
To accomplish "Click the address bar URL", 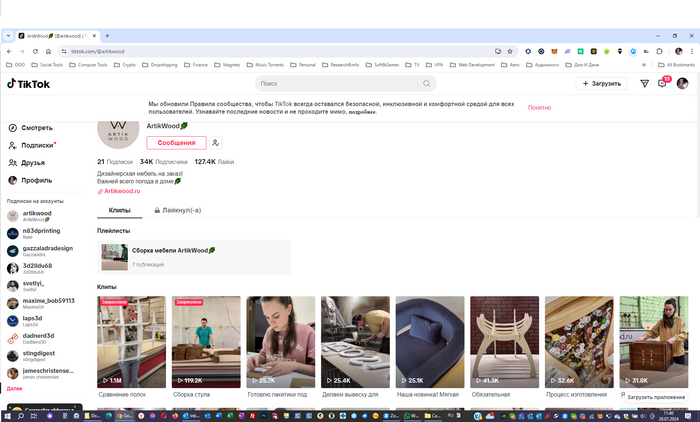I will pos(98,51).
